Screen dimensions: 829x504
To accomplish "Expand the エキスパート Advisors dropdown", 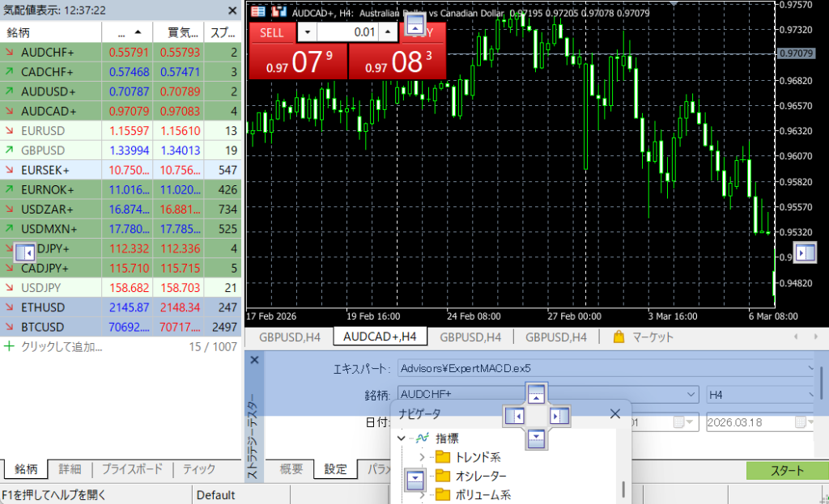I will click(x=812, y=368).
